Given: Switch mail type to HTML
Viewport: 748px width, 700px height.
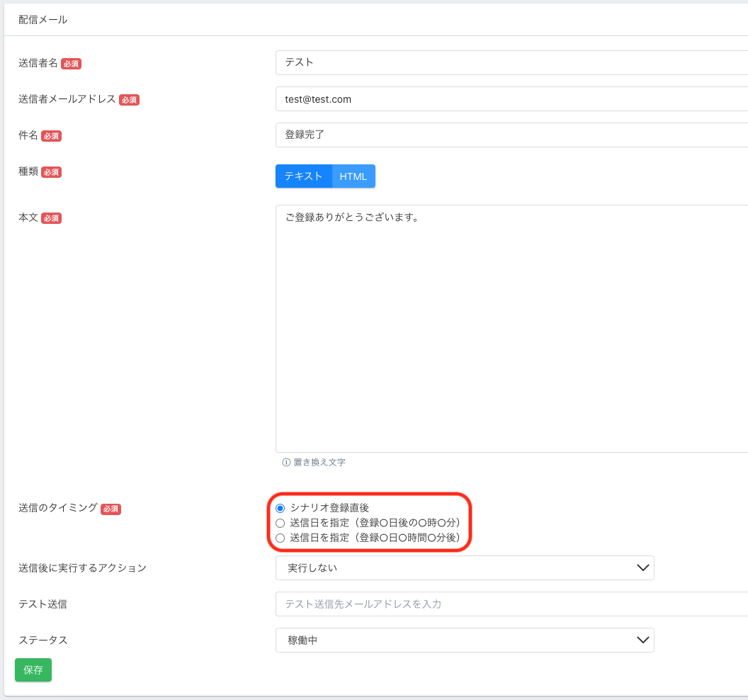Looking at the screenshot, I should point(353,176).
